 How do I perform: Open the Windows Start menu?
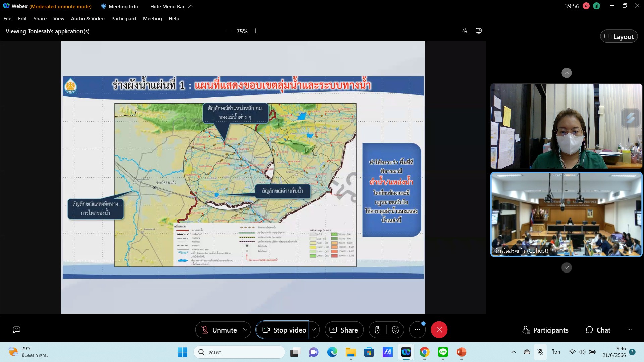click(x=182, y=352)
